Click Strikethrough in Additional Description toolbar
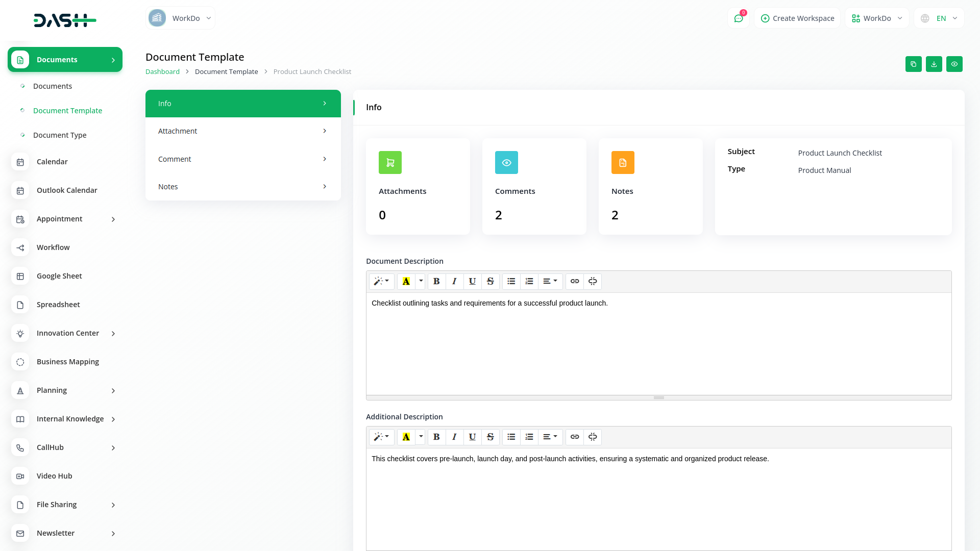The height and width of the screenshot is (551, 980). point(490,437)
